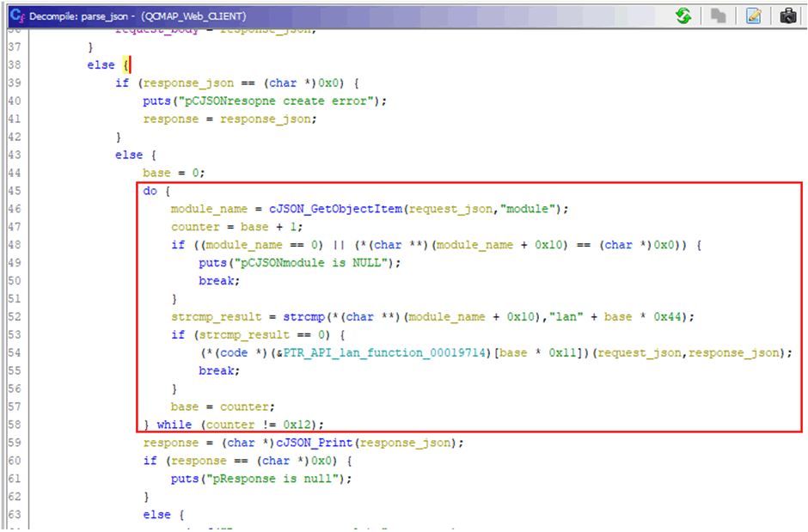Click the highlighted opening brace after else on line 38
808x532 pixels.
(x=125, y=65)
